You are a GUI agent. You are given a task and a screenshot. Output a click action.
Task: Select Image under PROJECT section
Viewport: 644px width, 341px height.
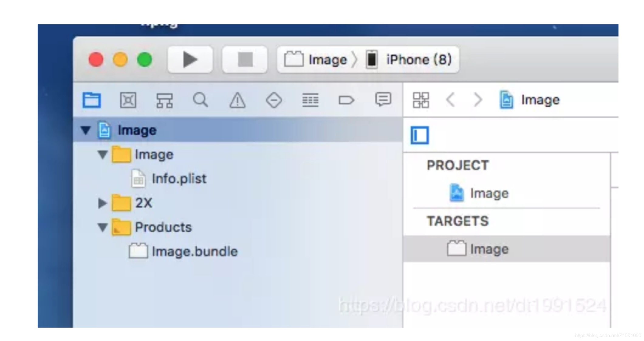489,193
